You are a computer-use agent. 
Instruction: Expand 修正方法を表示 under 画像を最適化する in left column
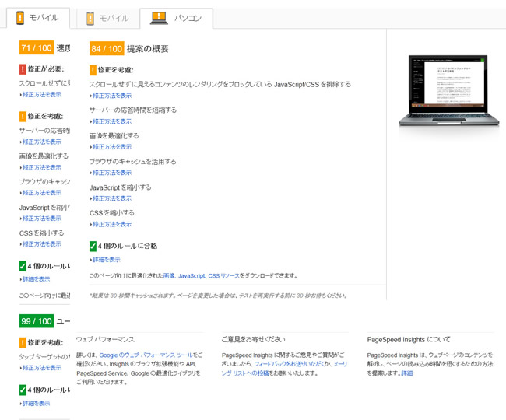tap(40, 168)
